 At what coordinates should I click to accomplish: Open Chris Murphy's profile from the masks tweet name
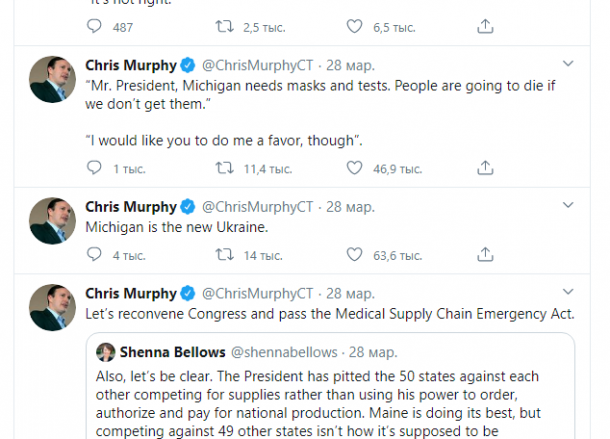click(x=130, y=65)
